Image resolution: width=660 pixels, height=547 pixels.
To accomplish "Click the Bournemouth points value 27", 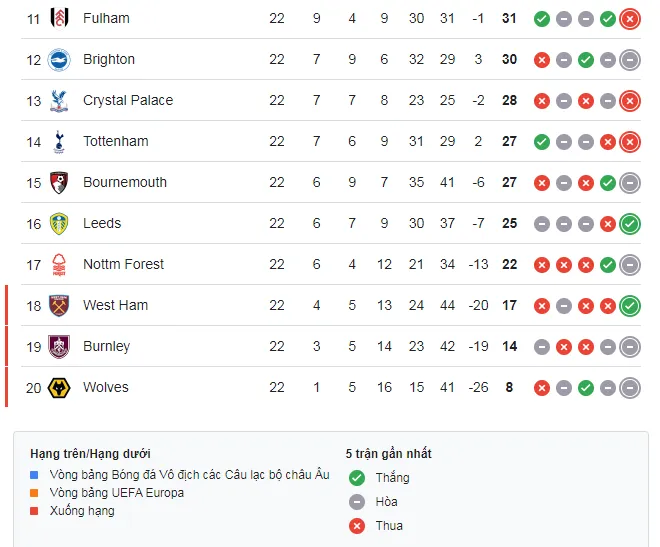I will point(509,182).
